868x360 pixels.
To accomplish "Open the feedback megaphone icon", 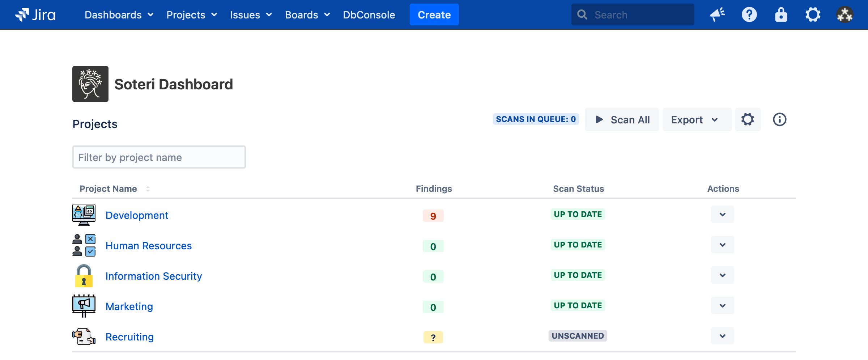I will pos(717,15).
